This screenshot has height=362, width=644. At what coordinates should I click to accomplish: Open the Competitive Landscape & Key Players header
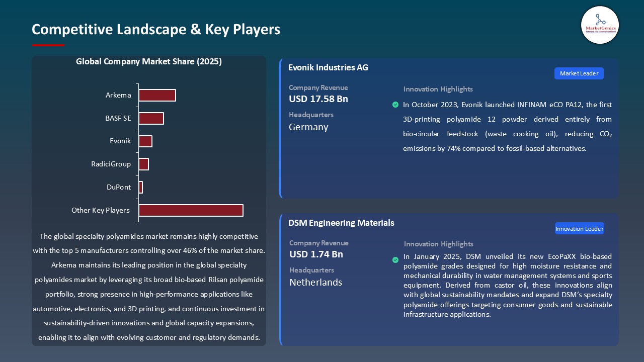pyautogui.click(x=156, y=30)
